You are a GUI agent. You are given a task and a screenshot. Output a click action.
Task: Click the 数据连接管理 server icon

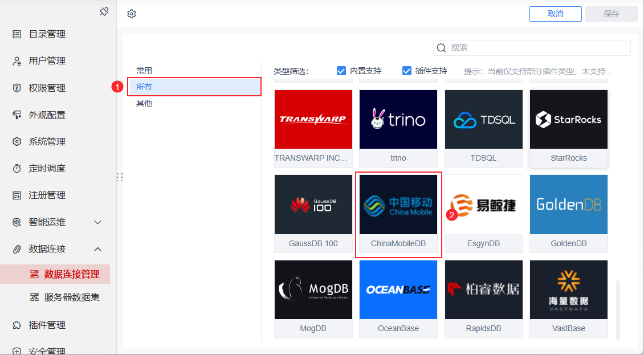click(x=35, y=274)
